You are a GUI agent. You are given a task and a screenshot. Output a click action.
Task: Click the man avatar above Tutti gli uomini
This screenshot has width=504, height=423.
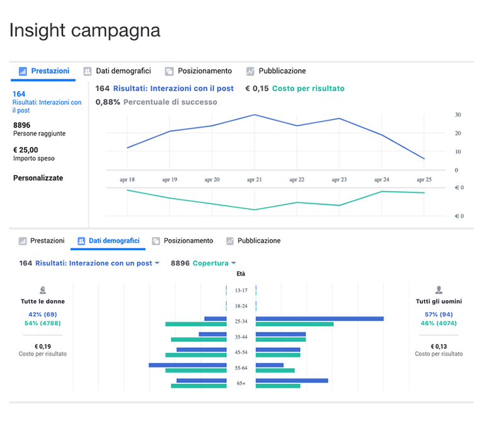coord(438,290)
